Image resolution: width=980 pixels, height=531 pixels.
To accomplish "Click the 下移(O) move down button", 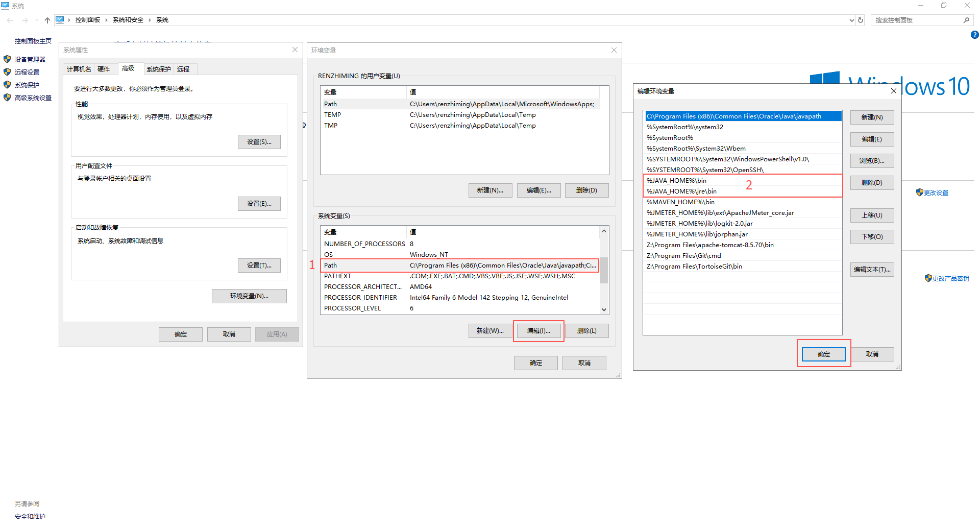I will point(872,237).
